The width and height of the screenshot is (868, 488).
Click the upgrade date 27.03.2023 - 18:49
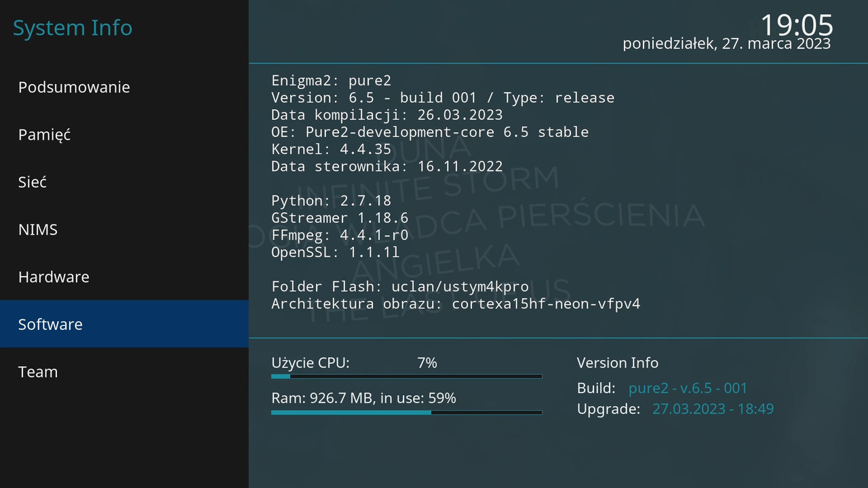(713, 409)
